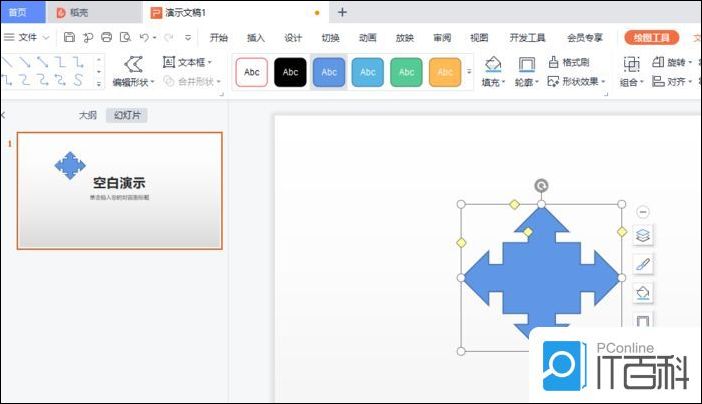The height and width of the screenshot is (404, 702).
Task: Open Shape Effects (形状效果) icon
Action: (553, 81)
